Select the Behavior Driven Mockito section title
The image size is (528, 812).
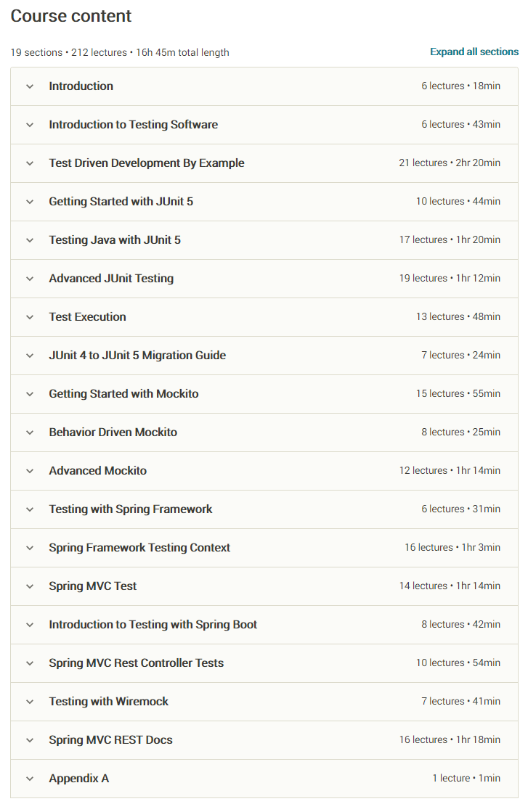pyautogui.click(x=113, y=432)
